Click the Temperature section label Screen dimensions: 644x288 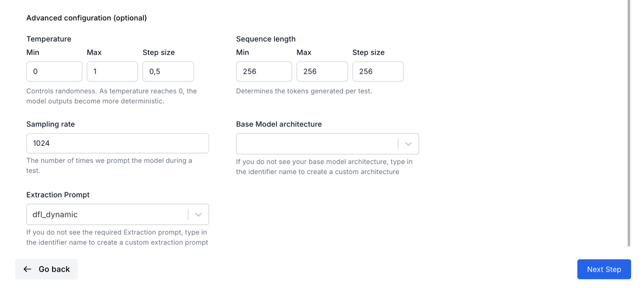click(x=49, y=39)
